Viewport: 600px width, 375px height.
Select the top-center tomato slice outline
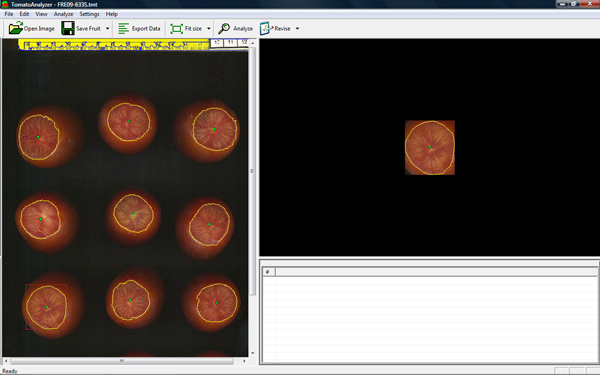tap(128, 122)
